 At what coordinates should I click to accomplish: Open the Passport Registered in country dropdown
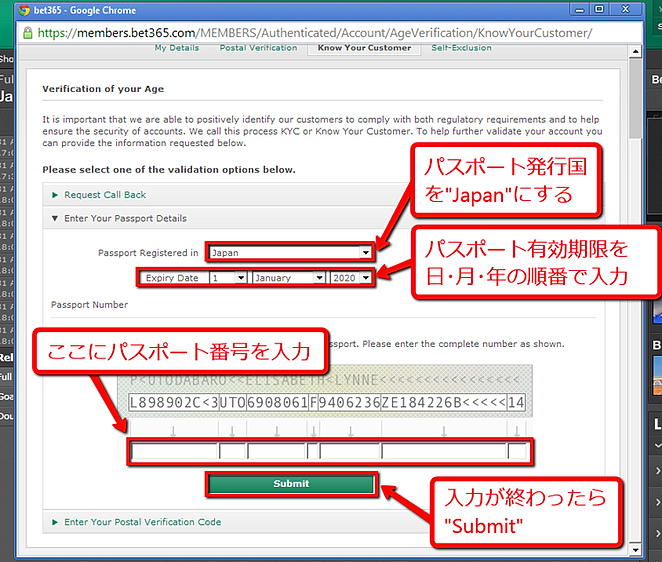tap(290, 252)
